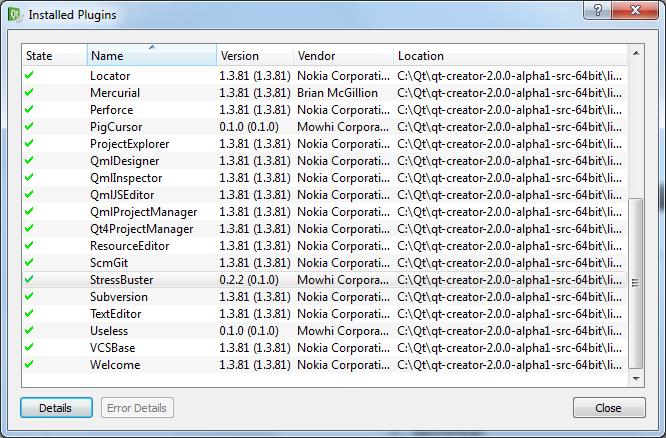Viewport: 666px width, 438px height.
Task: Click the scrollbar up arrow
Action: click(636, 54)
